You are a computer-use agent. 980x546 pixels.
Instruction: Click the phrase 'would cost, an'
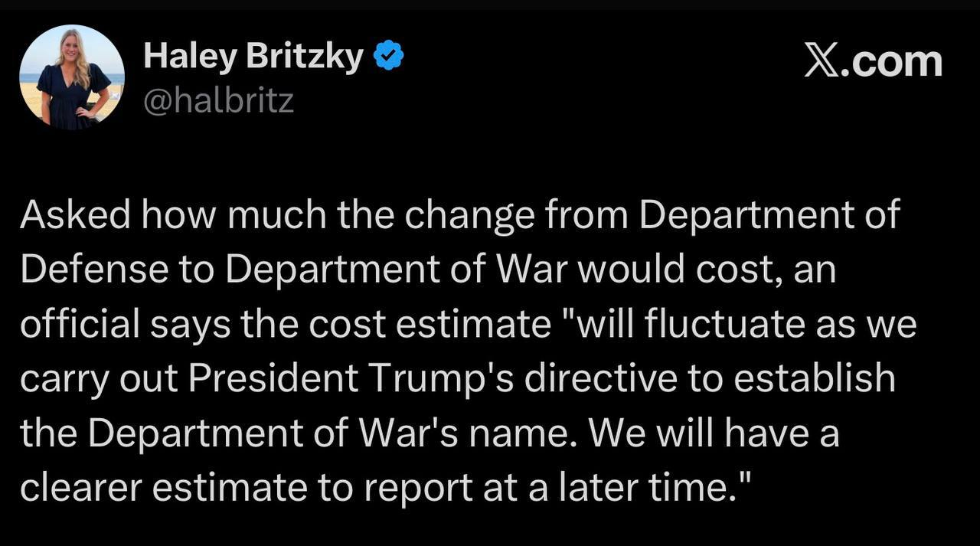coord(701,270)
